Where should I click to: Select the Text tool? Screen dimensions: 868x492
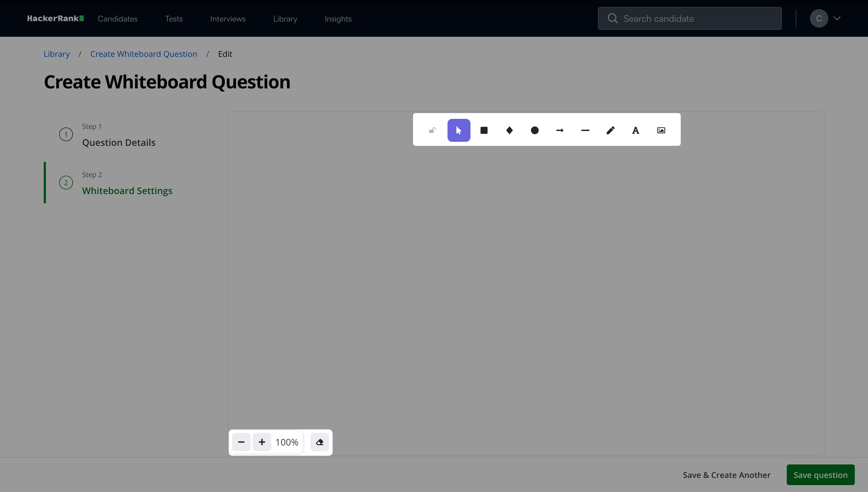636,130
